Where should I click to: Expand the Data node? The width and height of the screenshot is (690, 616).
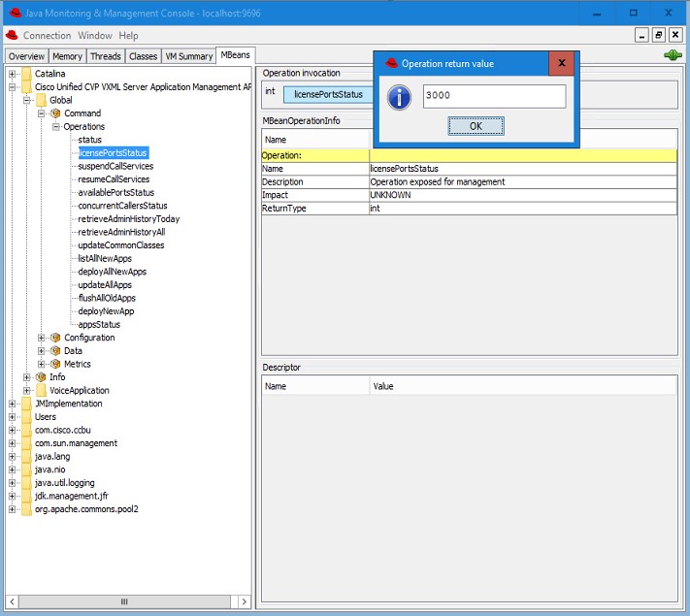point(42,351)
